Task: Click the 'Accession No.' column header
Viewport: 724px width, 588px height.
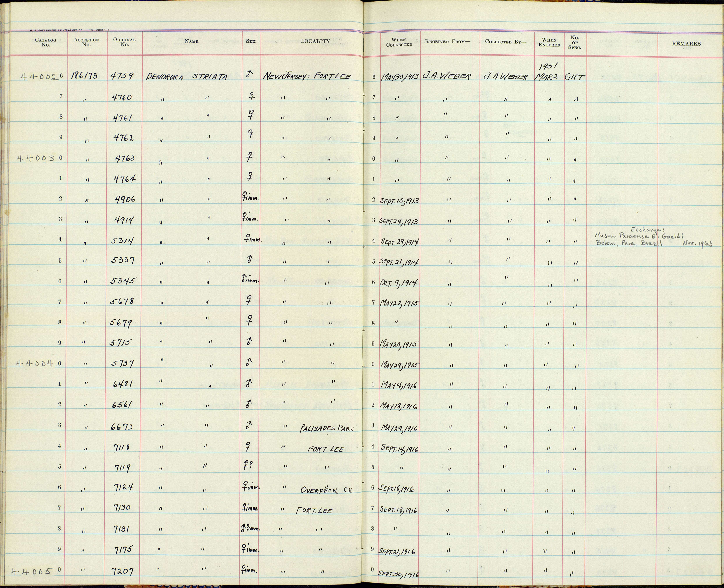Action: (x=86, y=42)
